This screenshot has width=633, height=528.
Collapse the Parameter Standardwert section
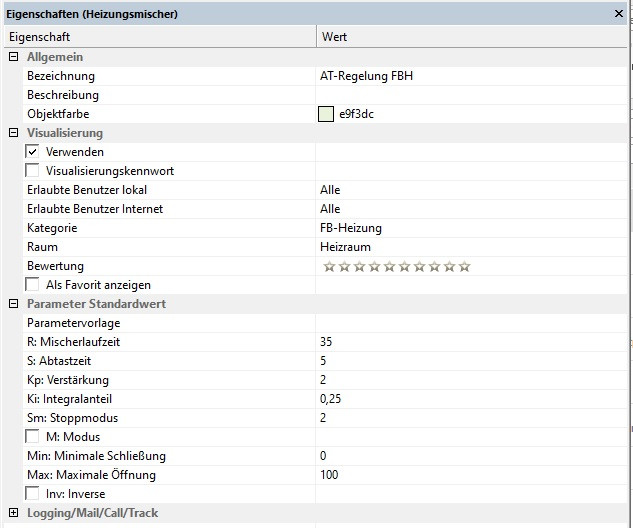coord(13,304)
